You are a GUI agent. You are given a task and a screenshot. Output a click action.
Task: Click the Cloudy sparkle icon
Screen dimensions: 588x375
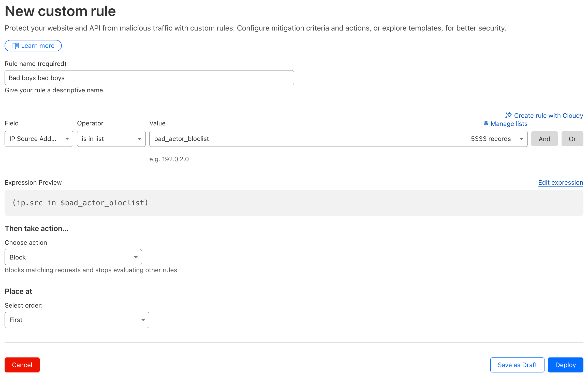508,115
